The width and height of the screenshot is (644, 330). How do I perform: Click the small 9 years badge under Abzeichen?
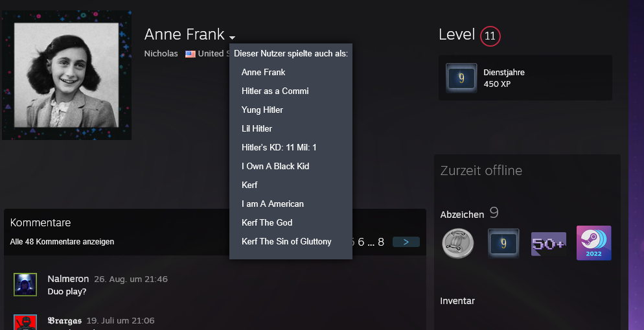point(503,243)
